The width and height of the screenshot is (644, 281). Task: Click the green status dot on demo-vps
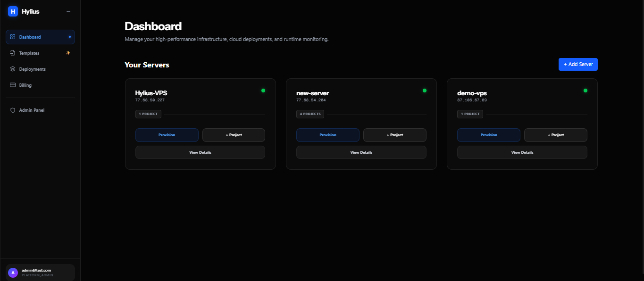[x=585, y=91]
